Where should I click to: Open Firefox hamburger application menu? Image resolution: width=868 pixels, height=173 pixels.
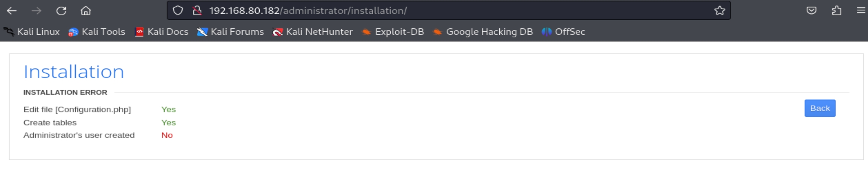point(861,11)
